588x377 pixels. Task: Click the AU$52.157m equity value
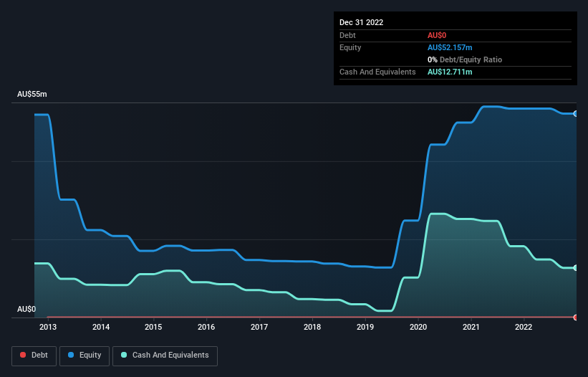(450, 47)
